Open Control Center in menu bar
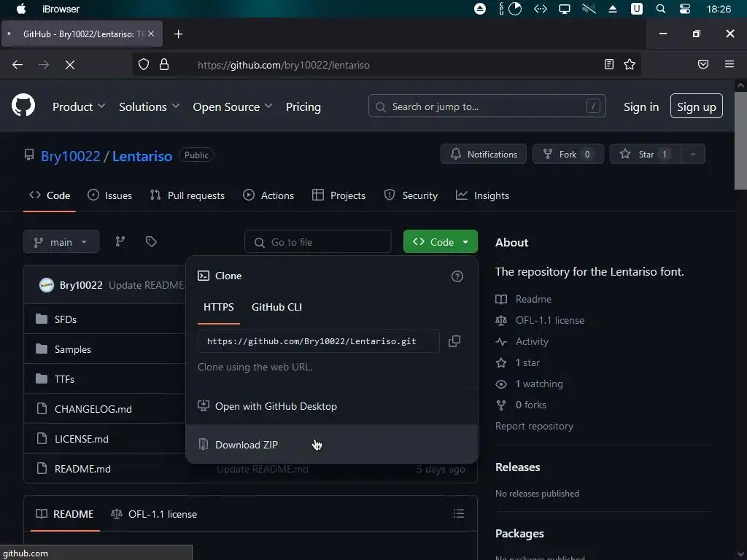747x560 pixels. click(x=684, y=9)
